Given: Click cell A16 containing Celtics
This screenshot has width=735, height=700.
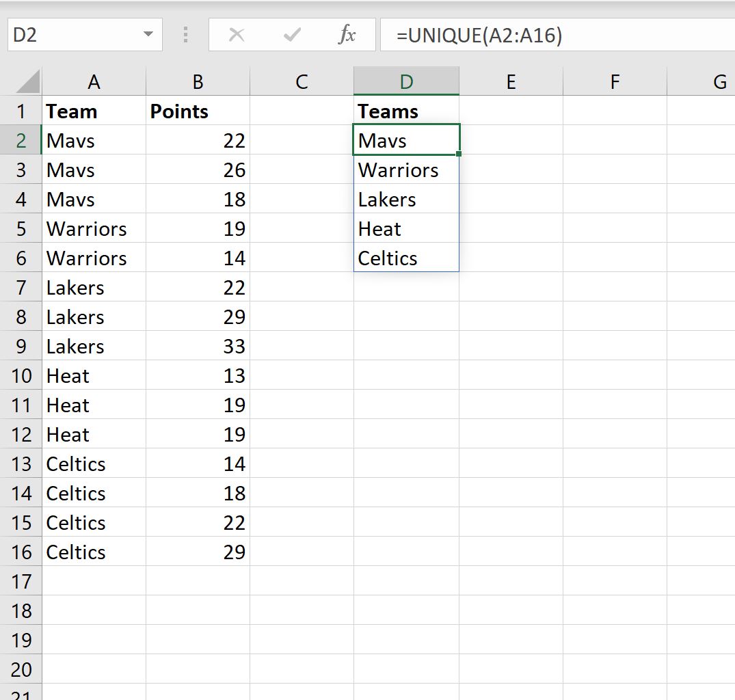Looking at the screenshot, I should pos(94,552).
